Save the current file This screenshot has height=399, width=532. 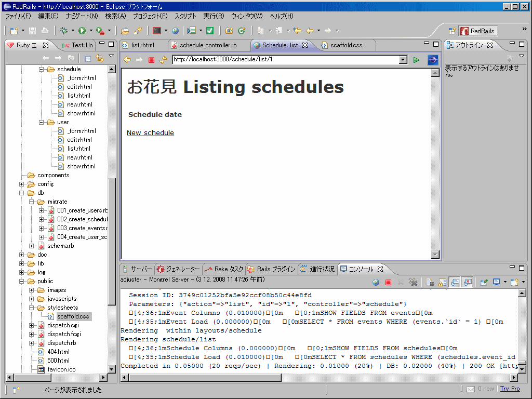point(32,31)
